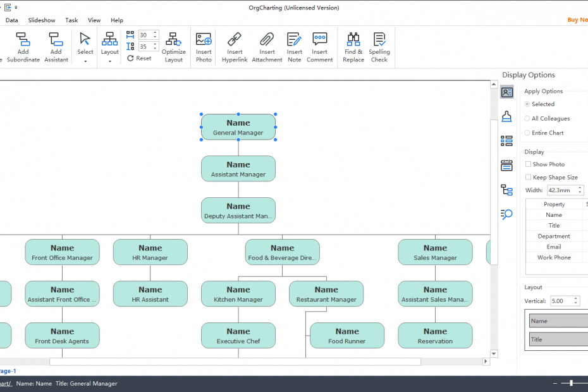Click the horizontal spacing icon
The height and width of the screenshot is (392, 588).
pyautogui.click(x=130, y=35)
